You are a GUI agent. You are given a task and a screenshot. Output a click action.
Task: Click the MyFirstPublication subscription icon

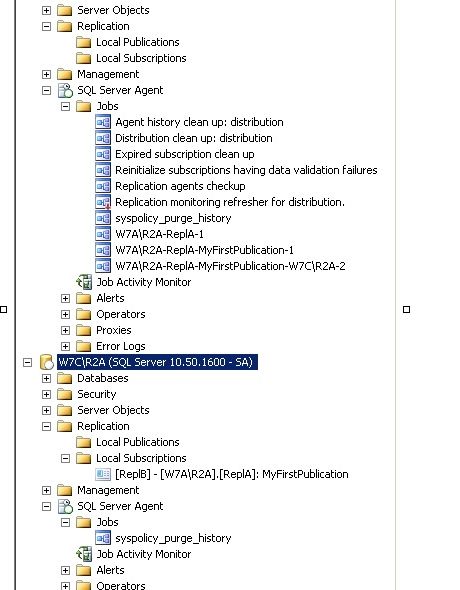(x=103, y=474)
